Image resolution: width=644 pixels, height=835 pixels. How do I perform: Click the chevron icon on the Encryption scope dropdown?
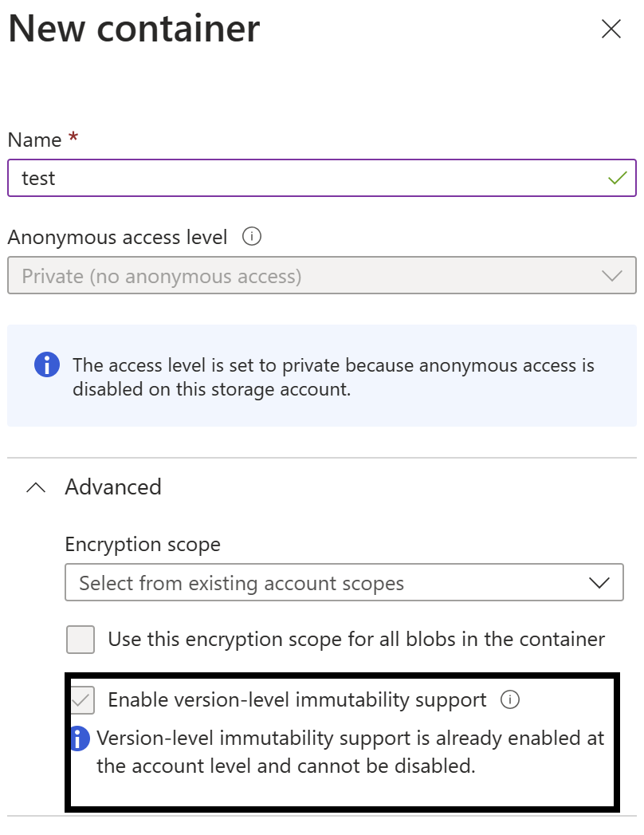(602, 582)
